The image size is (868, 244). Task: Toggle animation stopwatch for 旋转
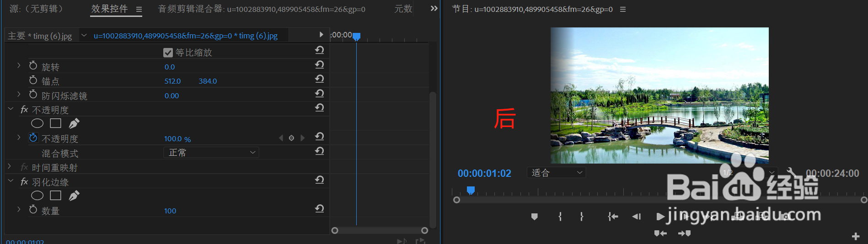pos(33,66)
